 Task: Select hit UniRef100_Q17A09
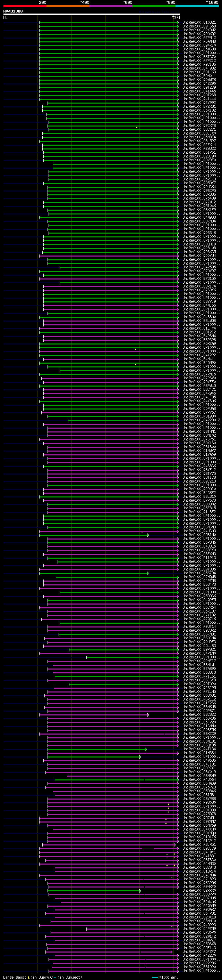pos(199,455)
